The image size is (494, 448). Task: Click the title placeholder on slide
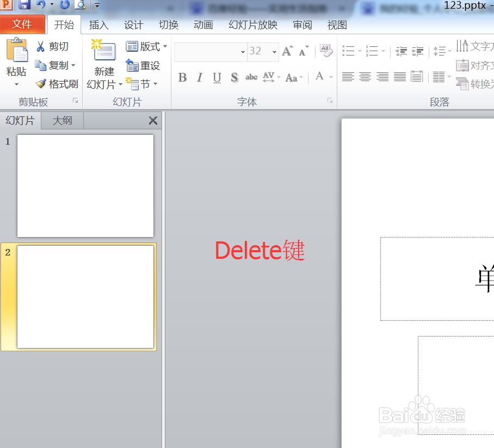coord(437,279)
